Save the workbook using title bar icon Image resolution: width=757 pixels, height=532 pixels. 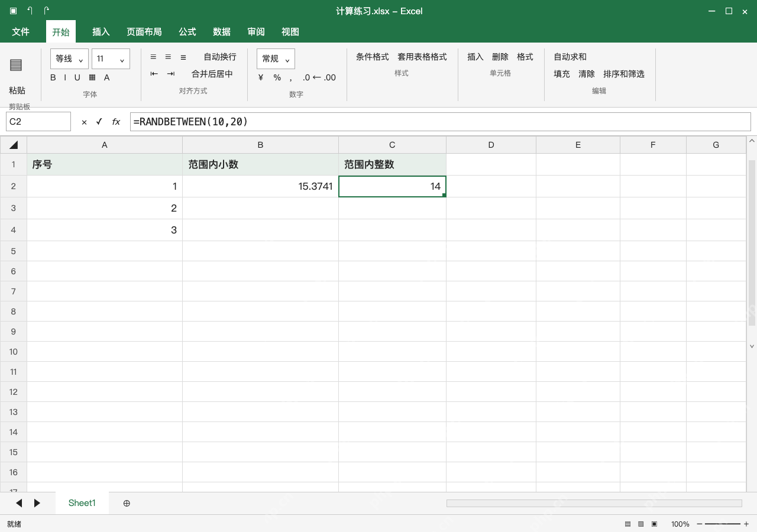[x=13, y=11]
